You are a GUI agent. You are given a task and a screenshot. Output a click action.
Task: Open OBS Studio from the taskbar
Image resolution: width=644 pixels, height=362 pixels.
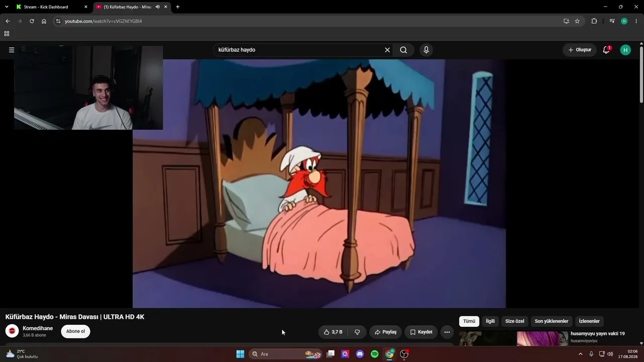(404, 354)
